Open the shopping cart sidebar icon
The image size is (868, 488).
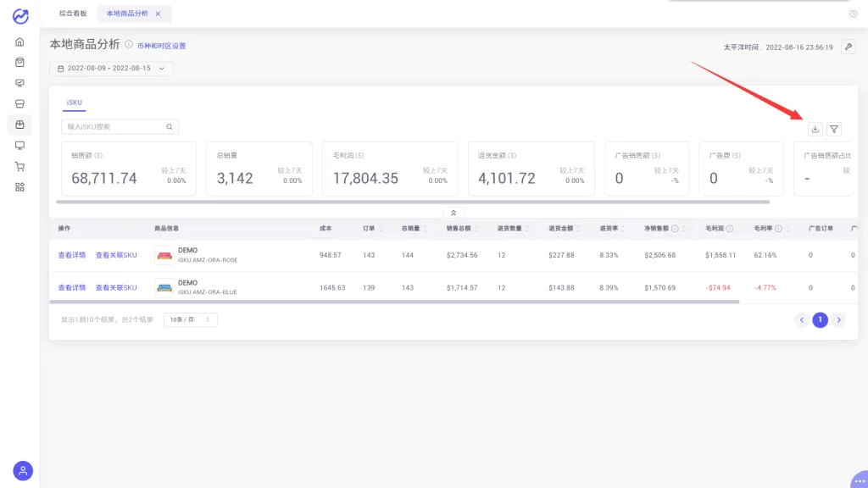(x=20, y=167)
